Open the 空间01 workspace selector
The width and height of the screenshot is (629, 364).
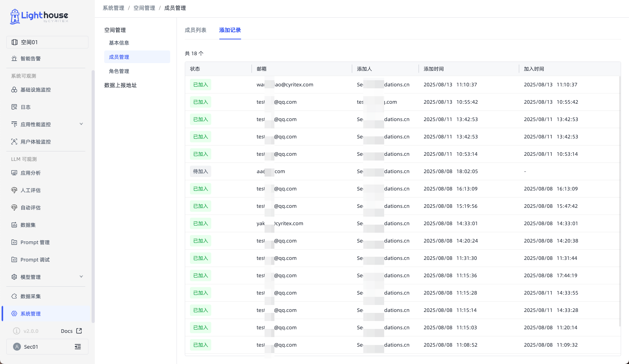[x=47, y=42]
